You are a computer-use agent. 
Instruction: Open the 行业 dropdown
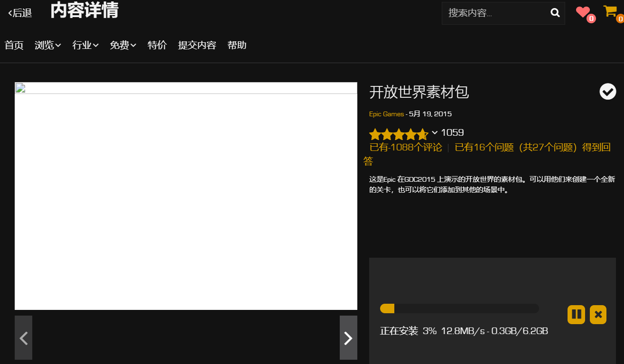85,45
